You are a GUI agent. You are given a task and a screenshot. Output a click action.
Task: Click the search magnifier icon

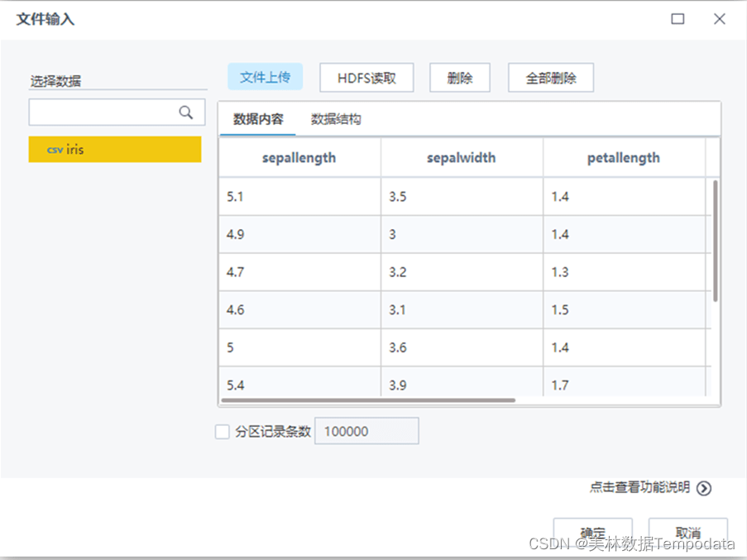coord(186,112)
